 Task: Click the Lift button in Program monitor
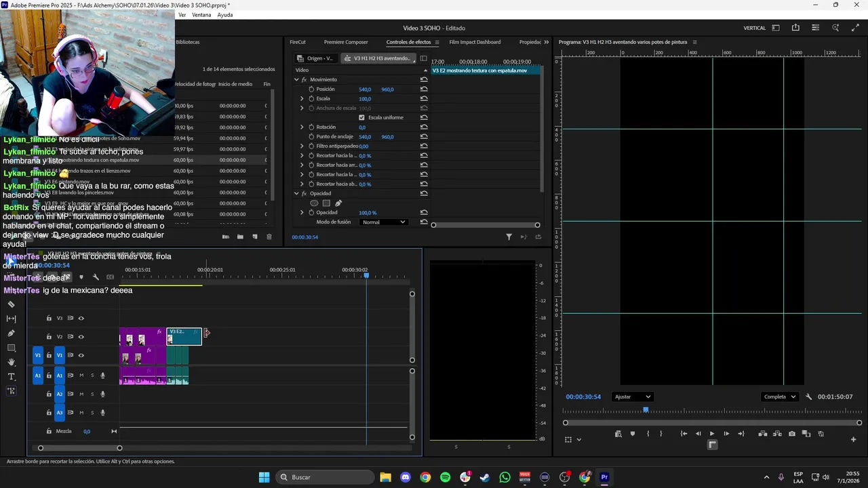point(762,434)
